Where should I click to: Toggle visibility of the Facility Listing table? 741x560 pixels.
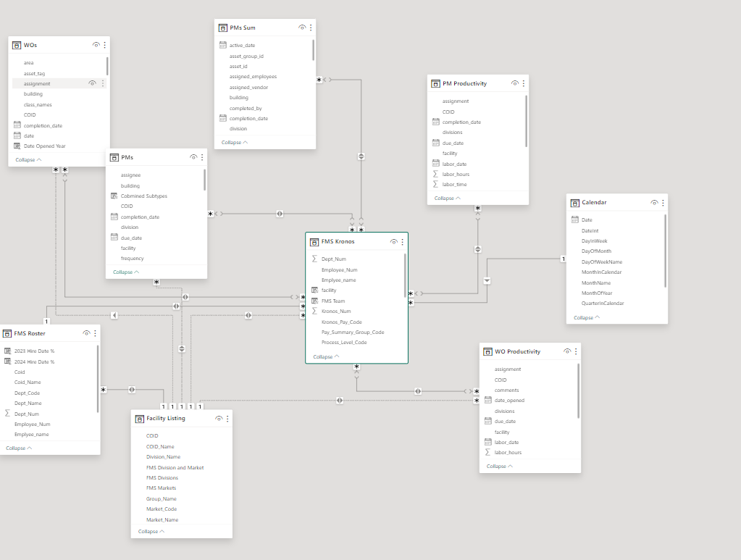(x=219, y=418)
